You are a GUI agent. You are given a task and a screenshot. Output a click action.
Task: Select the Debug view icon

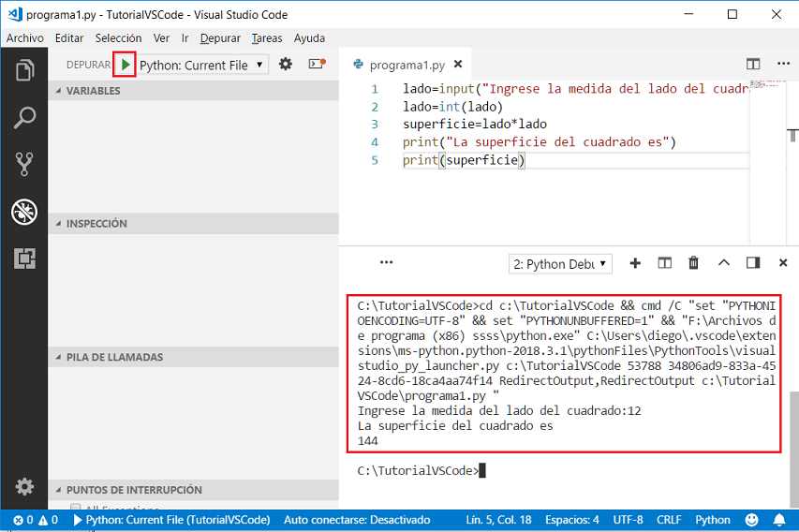pyautogui.click(x=24, y=212)
